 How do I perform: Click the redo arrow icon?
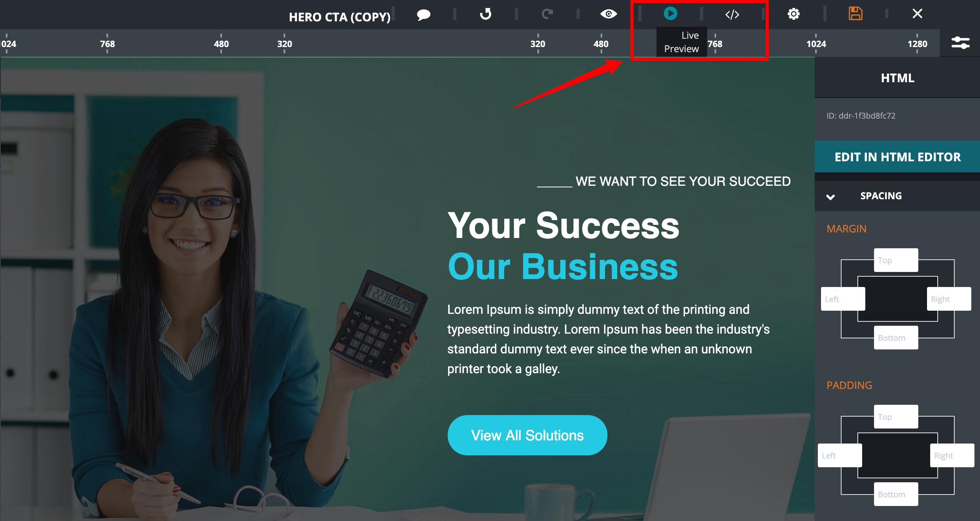pos(547,14)
